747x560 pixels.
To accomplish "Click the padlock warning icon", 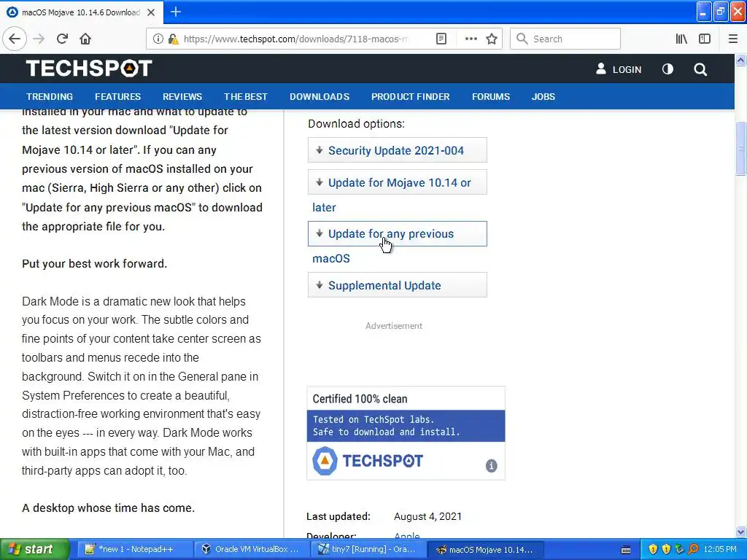I will (173, 39).
